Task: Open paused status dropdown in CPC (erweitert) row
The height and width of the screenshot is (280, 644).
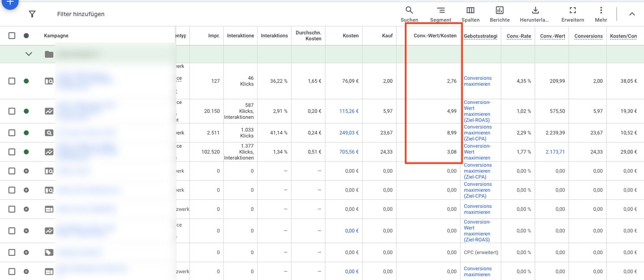Action: (26, 252)
